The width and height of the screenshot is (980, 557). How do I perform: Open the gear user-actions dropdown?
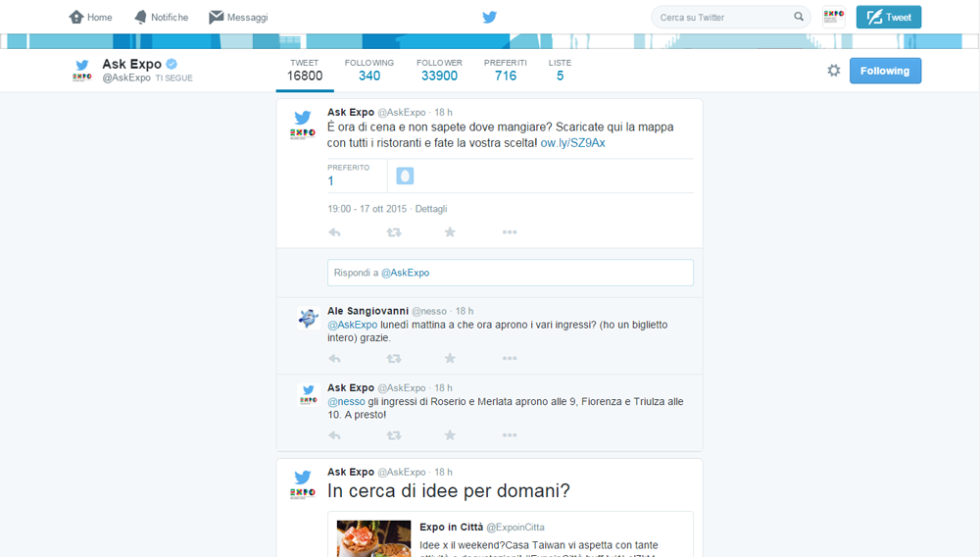point(834,71)
